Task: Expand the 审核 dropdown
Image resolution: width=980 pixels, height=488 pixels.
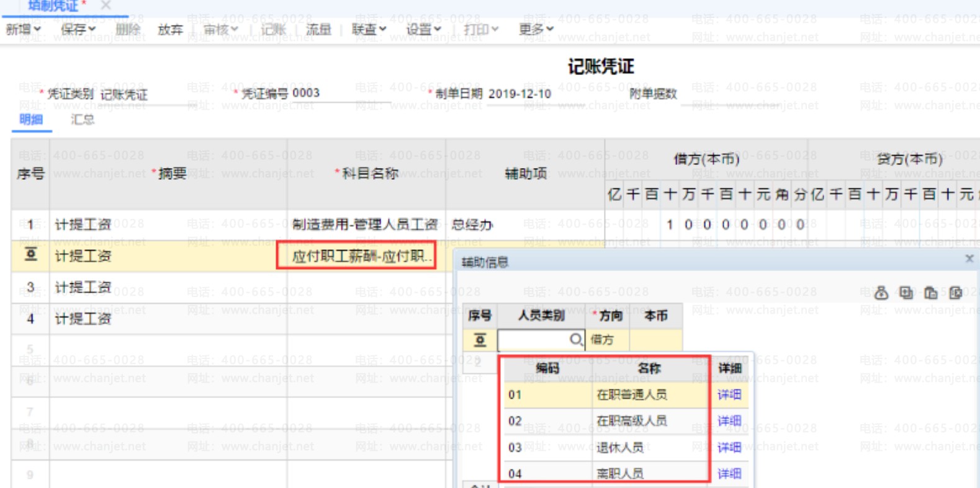Action: tap(220, 29)
